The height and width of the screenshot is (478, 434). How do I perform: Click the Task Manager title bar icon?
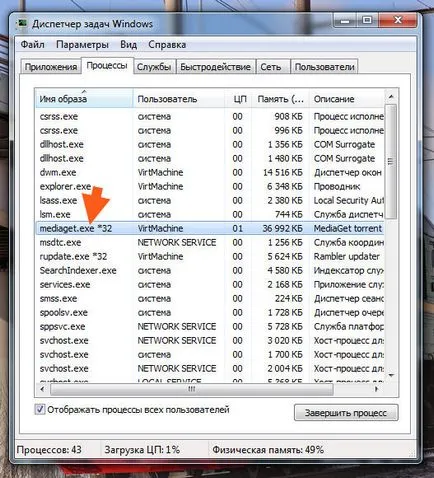(22, 24)
